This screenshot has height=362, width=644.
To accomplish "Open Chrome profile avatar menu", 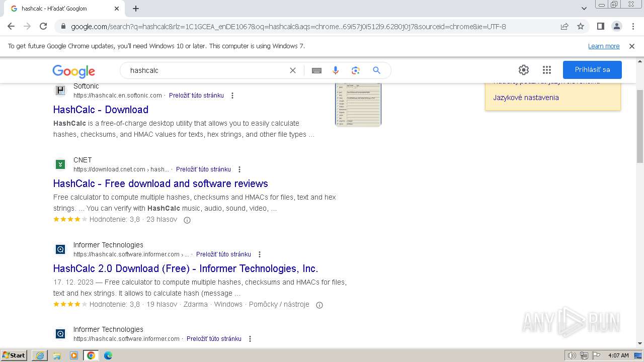I will [x=617, y=26].
